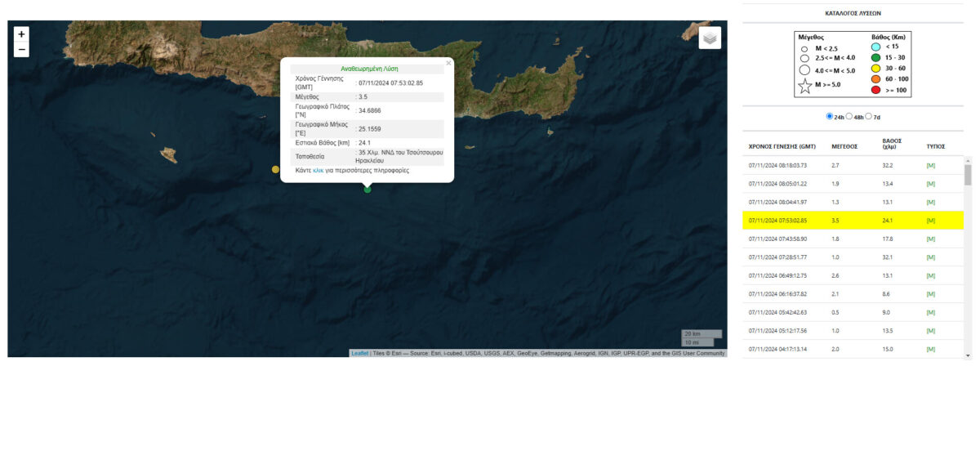Open the Leaflet attribution link
980x469 pixels.
pyautogui.click(x=359, y=353)
